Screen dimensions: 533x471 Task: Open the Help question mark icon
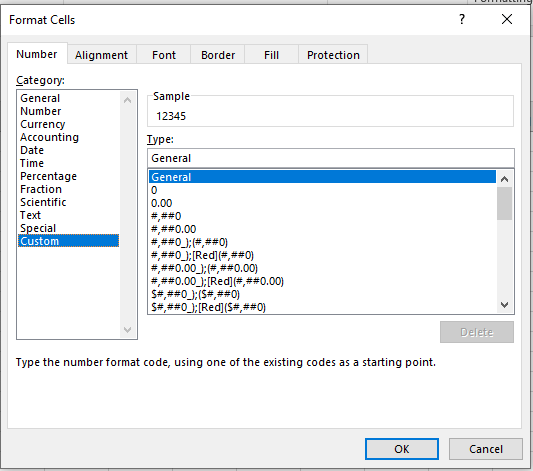coord(462,19)
